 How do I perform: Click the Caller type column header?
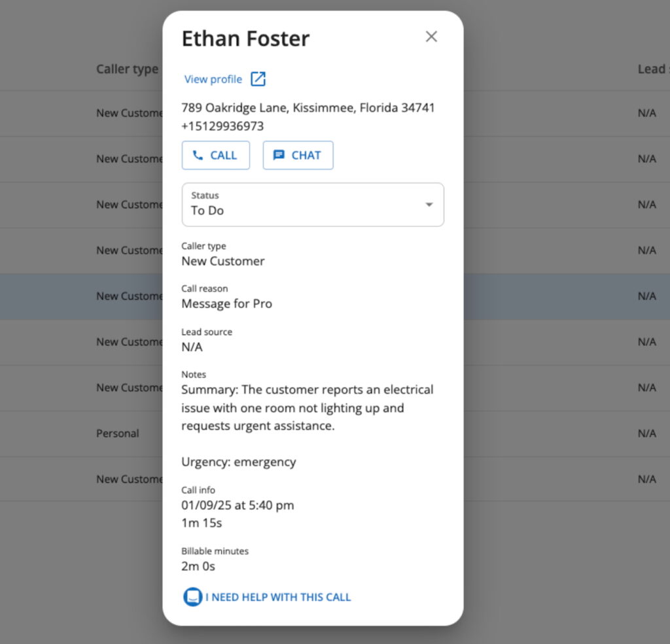[x=128, y=69]
